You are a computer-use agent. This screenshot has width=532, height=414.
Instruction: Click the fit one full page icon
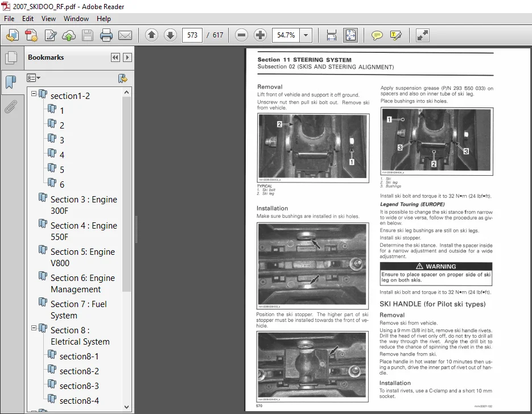350,35
